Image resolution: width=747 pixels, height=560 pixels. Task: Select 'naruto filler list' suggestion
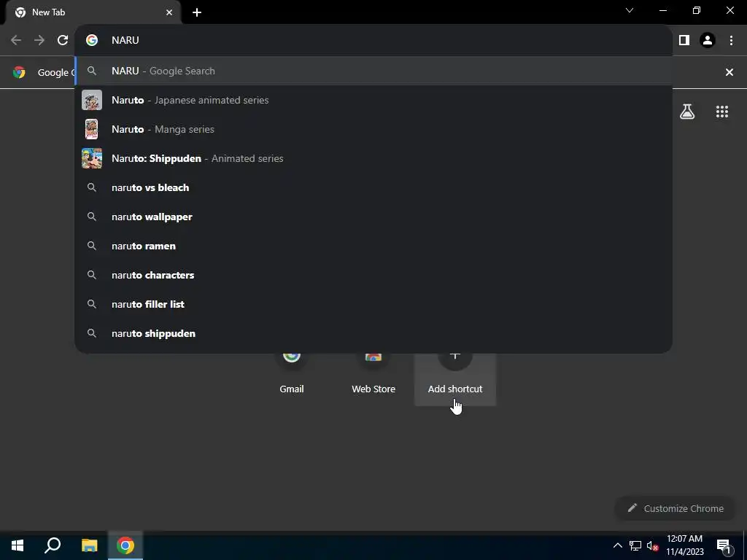click(x=373, y=304)
